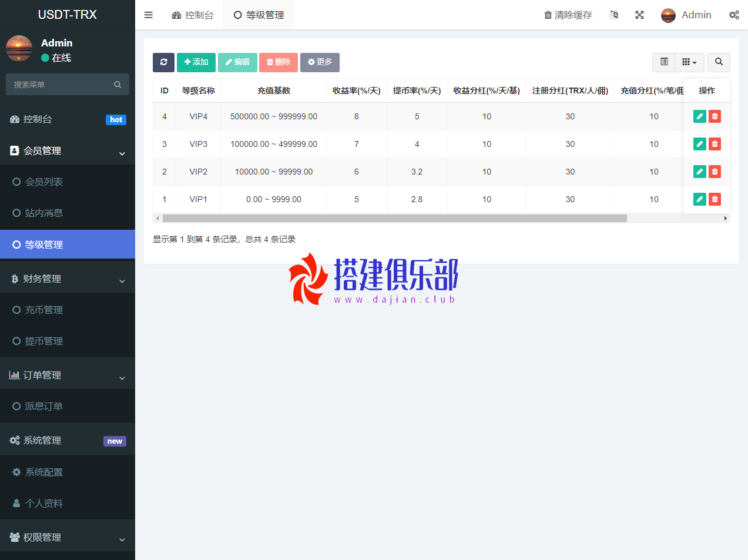Open 派息订单 sidebar item
The height and width of the screenshot is (560, 748).
(68, 407)
